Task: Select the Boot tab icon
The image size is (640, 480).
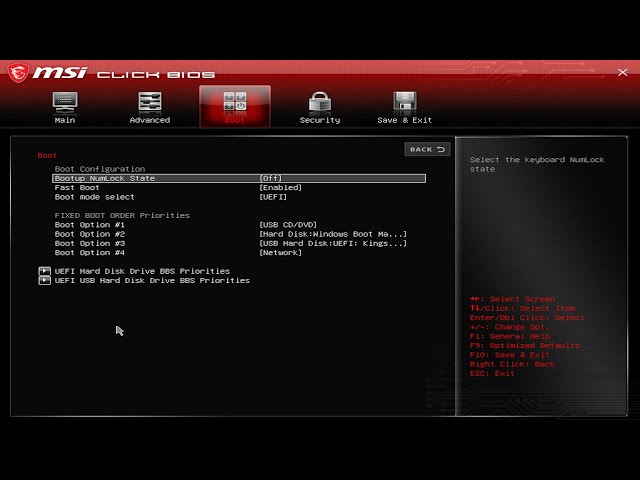Action: [x=235, y=107]
